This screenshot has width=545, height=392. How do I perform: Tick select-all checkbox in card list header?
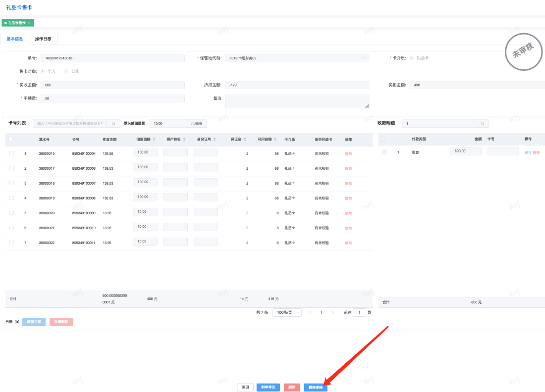11,139
